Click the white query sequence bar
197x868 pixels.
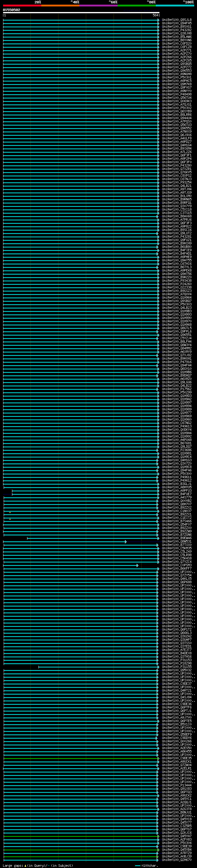point(81,12)
